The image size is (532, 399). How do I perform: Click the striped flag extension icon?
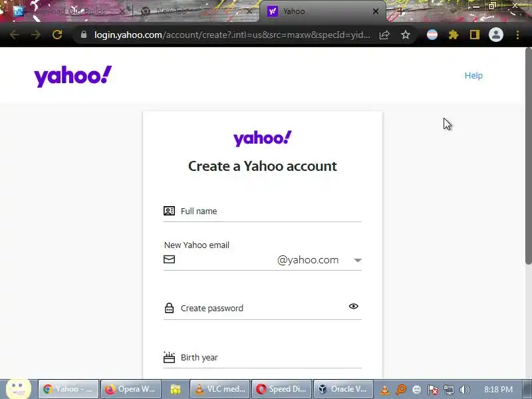[x=432, y=35]
